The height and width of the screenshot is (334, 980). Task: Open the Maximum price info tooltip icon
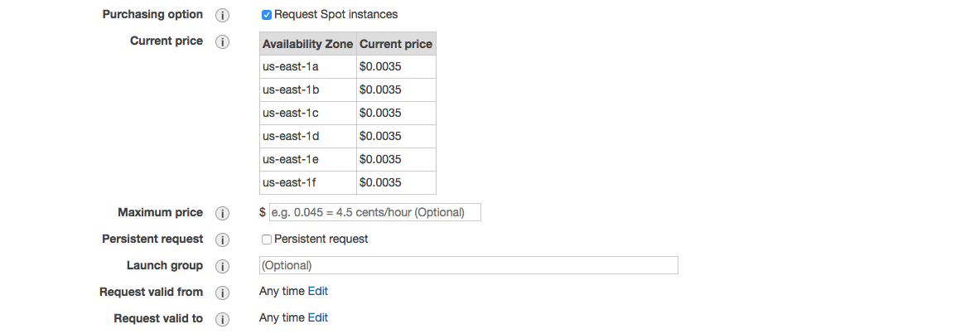(x=222, y=213)
